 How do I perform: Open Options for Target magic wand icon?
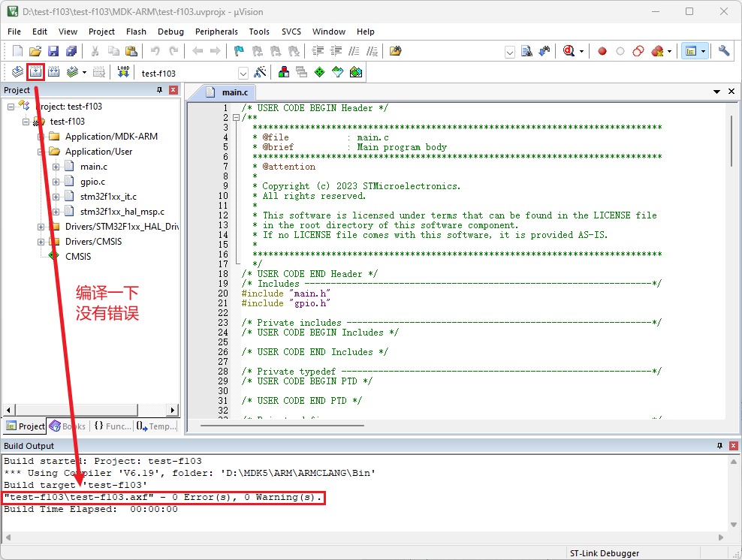(x=260, y=72)
